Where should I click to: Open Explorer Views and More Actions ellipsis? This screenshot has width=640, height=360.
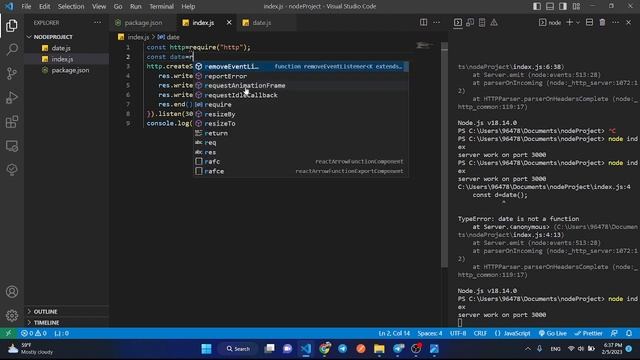pyautogui.click(x=97, y=22)
